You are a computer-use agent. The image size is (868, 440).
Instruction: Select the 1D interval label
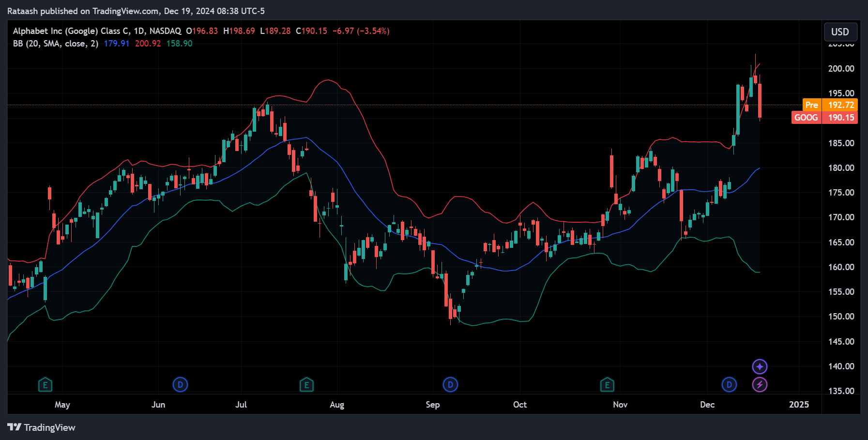coord(139,31)
